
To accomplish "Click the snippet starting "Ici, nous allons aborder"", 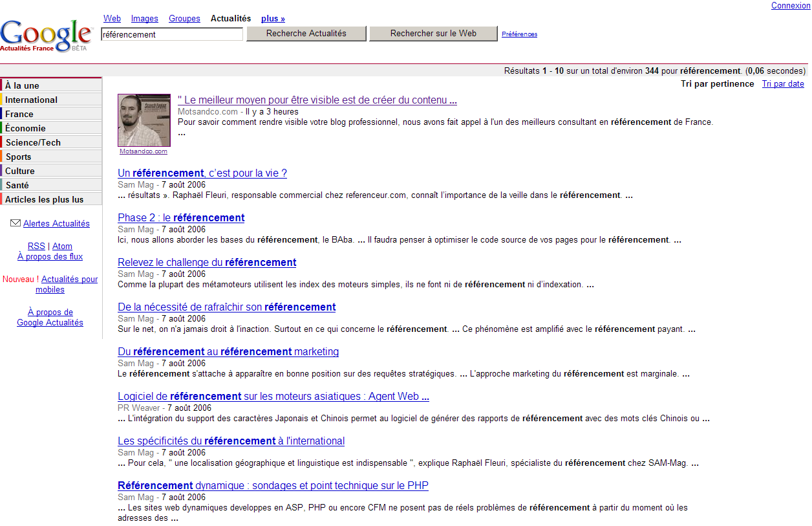I will click(x=400, y=240).
